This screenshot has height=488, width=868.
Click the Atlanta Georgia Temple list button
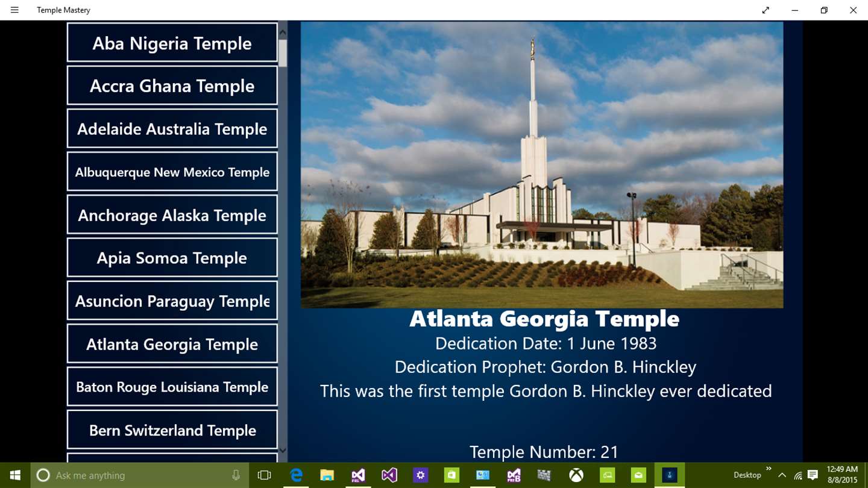point(172,344)
